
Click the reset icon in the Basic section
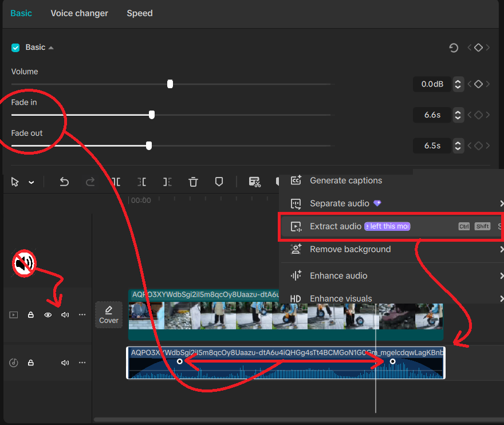click(454, 48)
